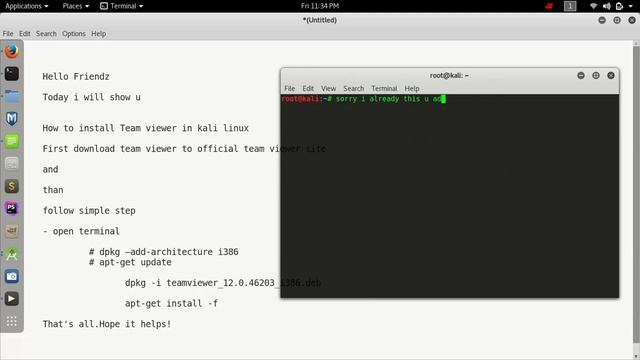The height and width of the screenshot is (360, 640).
Task: Open the brown package dock icon
Action: pyautogui.click(x=11, y=231)
